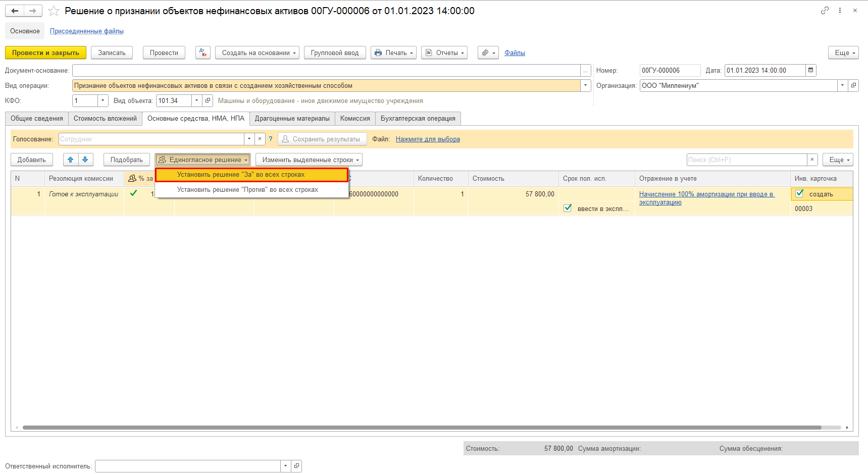
Task: Expand the Вид объекта dropdown arrow
Action: (197, 100)
